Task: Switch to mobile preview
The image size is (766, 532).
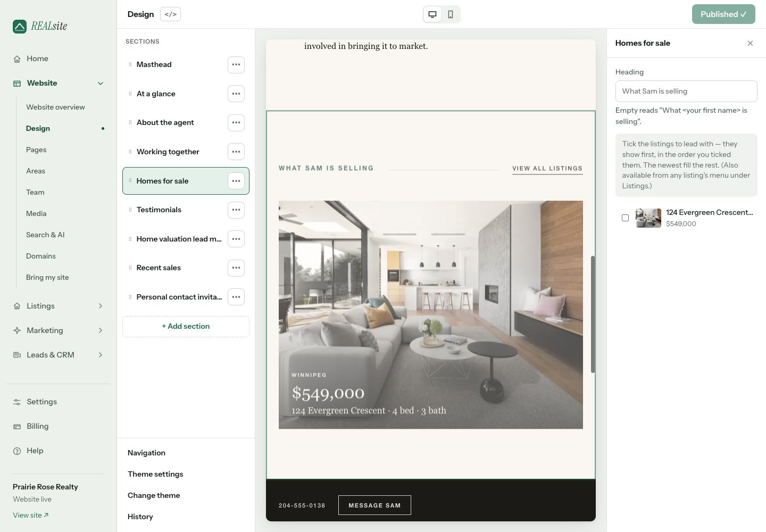Action: point(451,14)
